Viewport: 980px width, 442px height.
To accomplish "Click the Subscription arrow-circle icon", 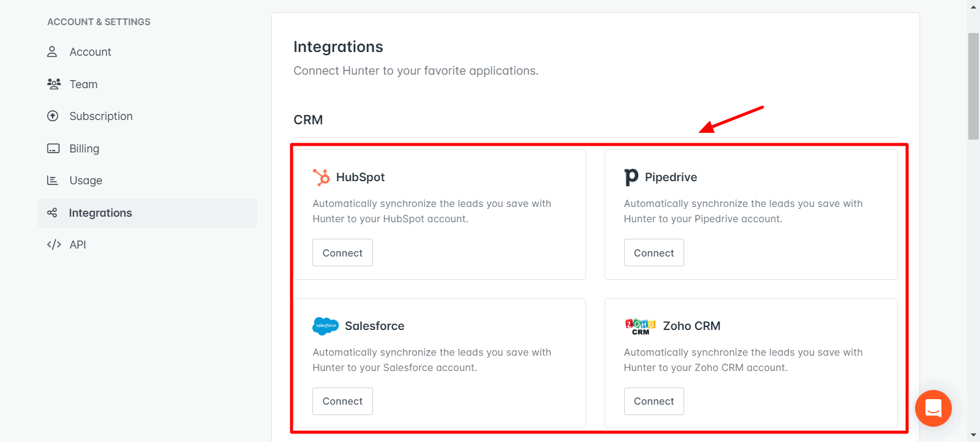I will click(53, 116).
